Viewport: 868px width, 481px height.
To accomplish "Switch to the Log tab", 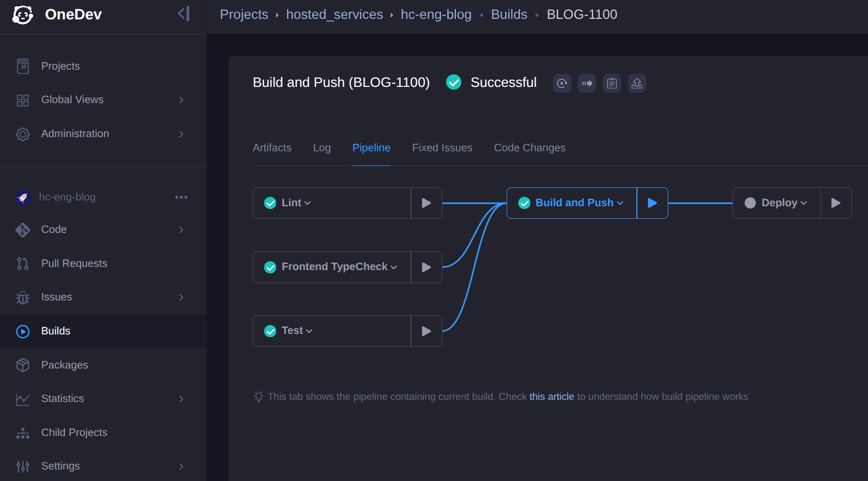I will (322, 148).
